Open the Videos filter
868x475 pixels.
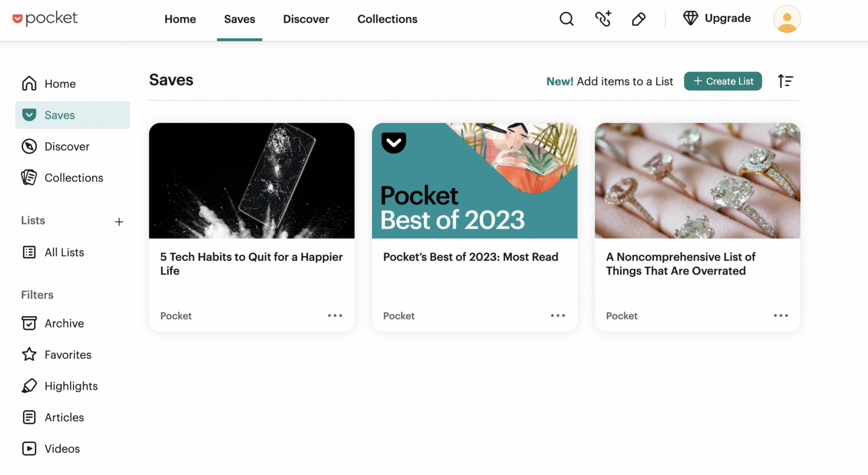(x=62, y=448)
